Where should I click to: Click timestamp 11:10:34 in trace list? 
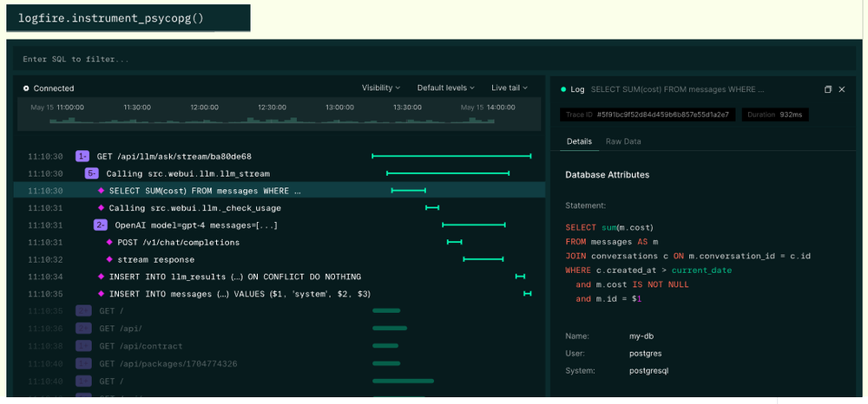coord(45,277)
